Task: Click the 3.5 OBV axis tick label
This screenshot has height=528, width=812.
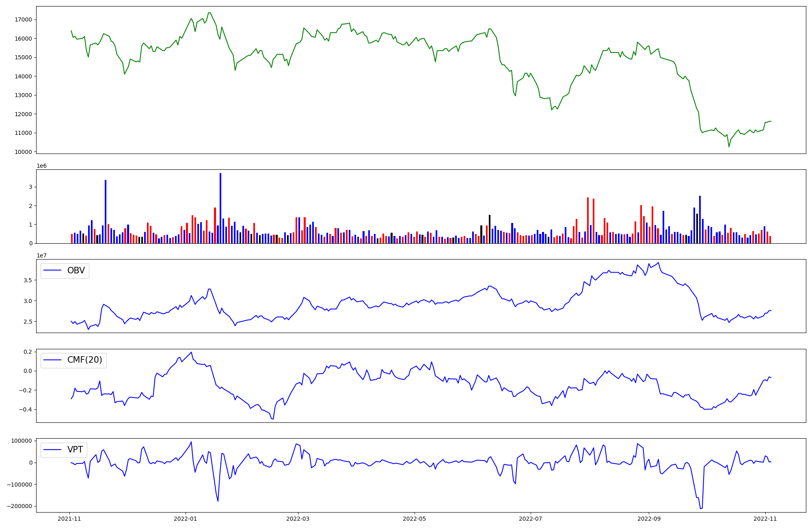Action: coord(28,280)
